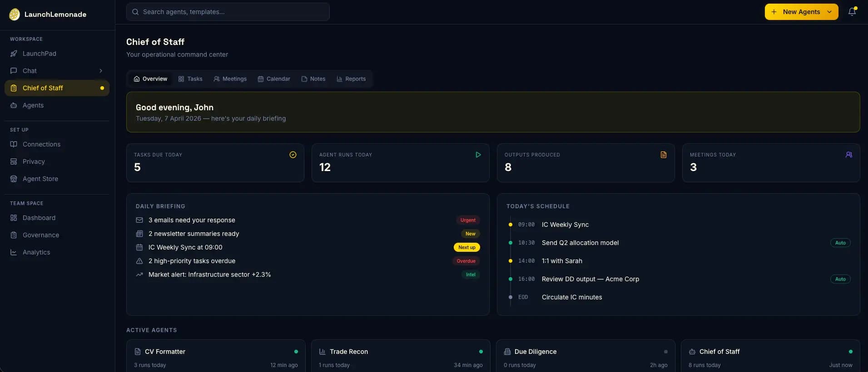The width and height of the screenshot is (868, 372).
Task: Click the green status dot on Trade Recon
Action: point(481,352)
